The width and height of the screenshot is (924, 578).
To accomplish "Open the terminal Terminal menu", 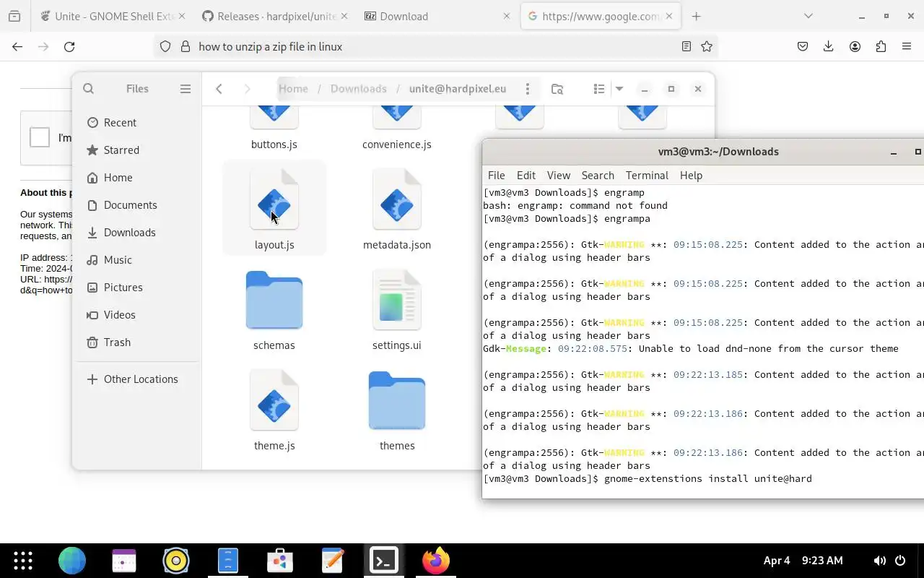I will tap(647, 175).
